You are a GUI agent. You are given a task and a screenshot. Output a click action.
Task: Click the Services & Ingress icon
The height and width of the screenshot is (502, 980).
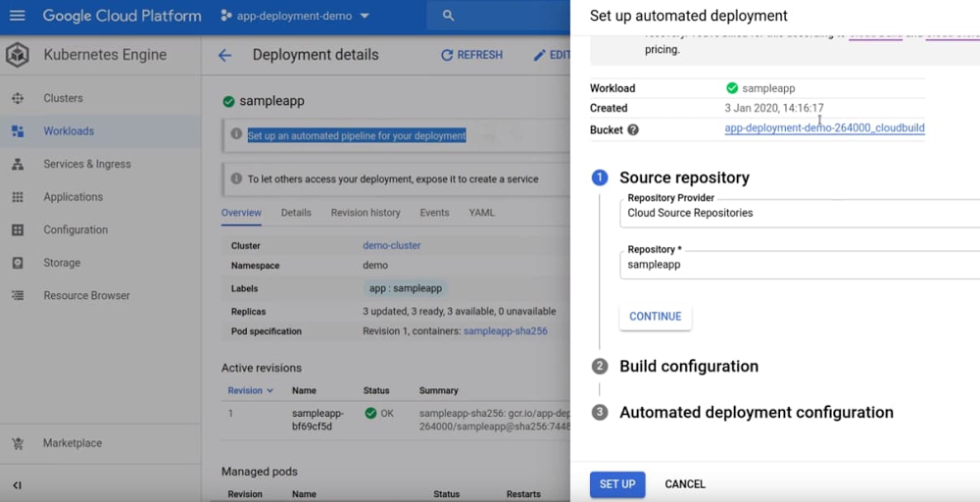coord(18,165)
